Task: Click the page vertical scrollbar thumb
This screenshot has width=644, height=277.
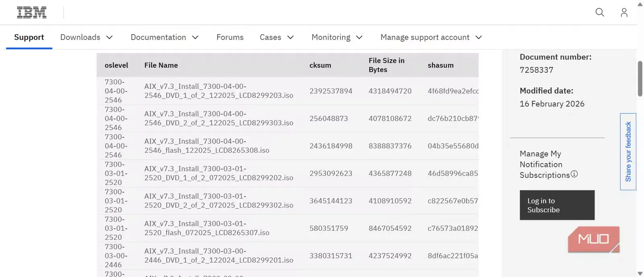Action: pos(640,79)
